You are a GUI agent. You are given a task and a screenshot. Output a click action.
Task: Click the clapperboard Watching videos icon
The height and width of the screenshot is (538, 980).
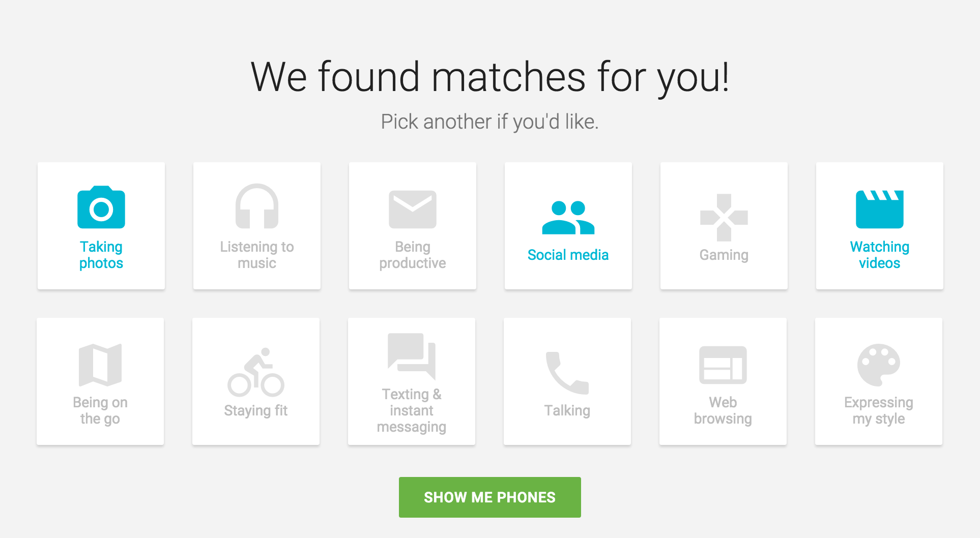(880, 210)
